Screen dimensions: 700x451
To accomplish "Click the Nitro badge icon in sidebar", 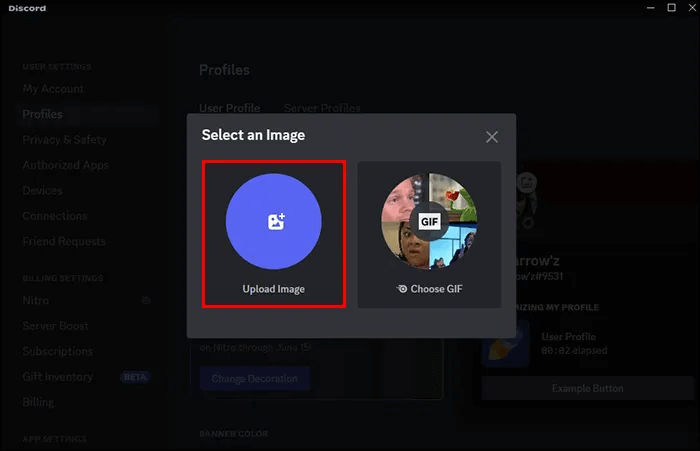I will [146, 301].
